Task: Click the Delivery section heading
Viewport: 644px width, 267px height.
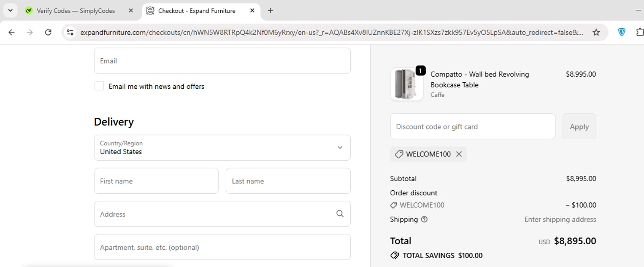Action: click(x=114, y=122)
